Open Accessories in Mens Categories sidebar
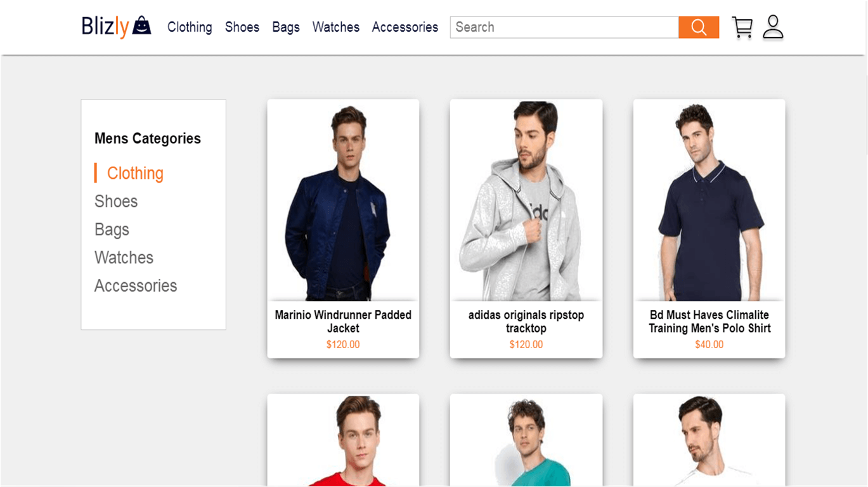This screenshot has height=487, width=868. click(x=136, y=285)
